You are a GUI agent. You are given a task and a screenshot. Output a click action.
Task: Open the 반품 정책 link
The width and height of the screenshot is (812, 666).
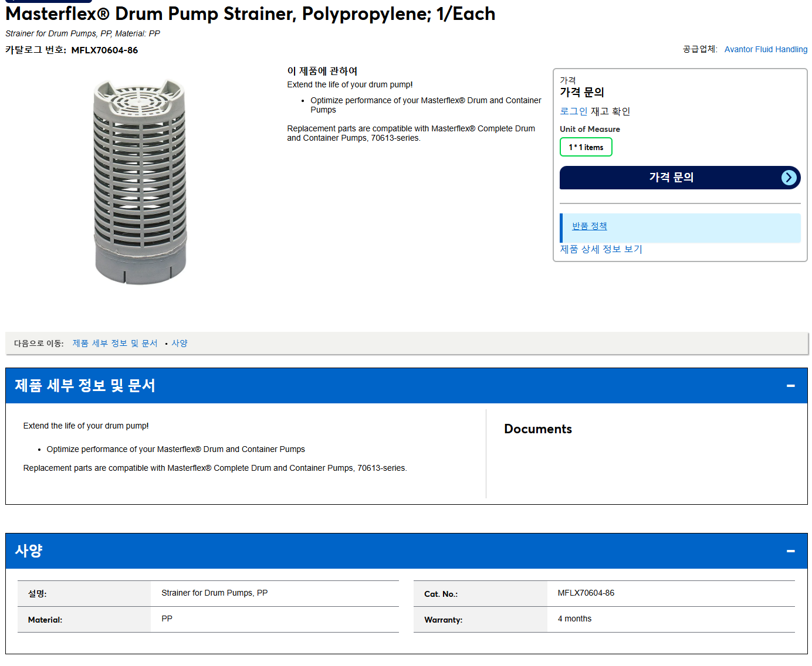point(590,226)
